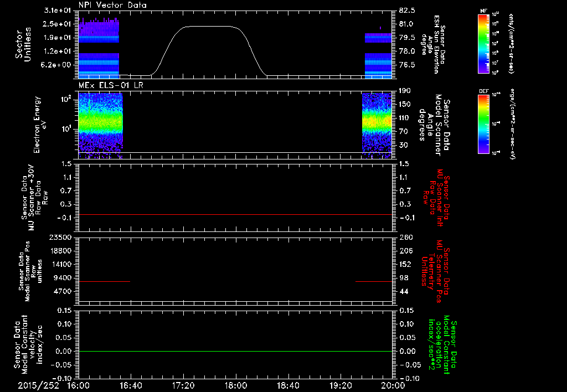The height and width of the screenshot is (392, 567).
Task: Click the Sector Unitless axis label
Action: pos(23,44)
